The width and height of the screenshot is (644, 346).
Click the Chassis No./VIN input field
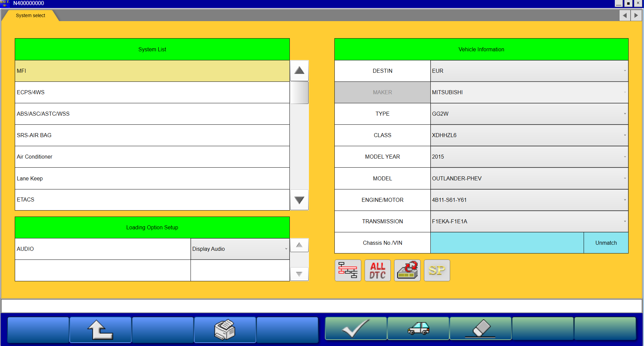point(507,243)
